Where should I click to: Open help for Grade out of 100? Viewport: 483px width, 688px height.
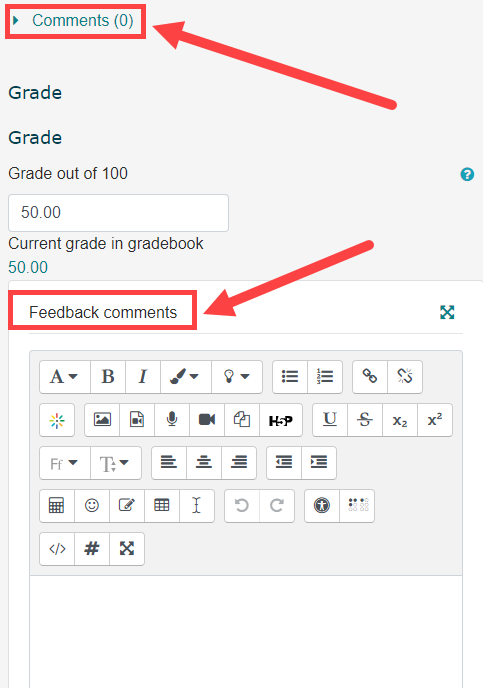pos(467,174)
